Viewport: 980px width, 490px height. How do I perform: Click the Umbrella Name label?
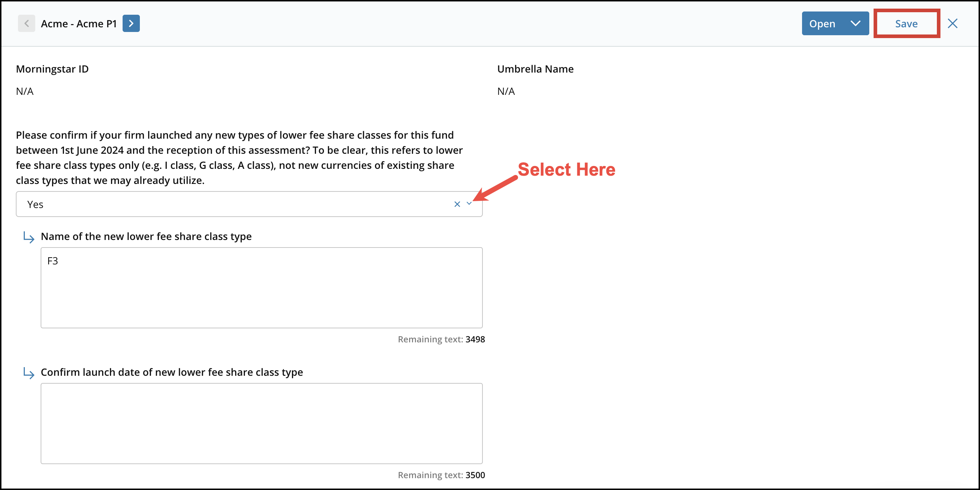pyautogui.click(x=535, y=69)
